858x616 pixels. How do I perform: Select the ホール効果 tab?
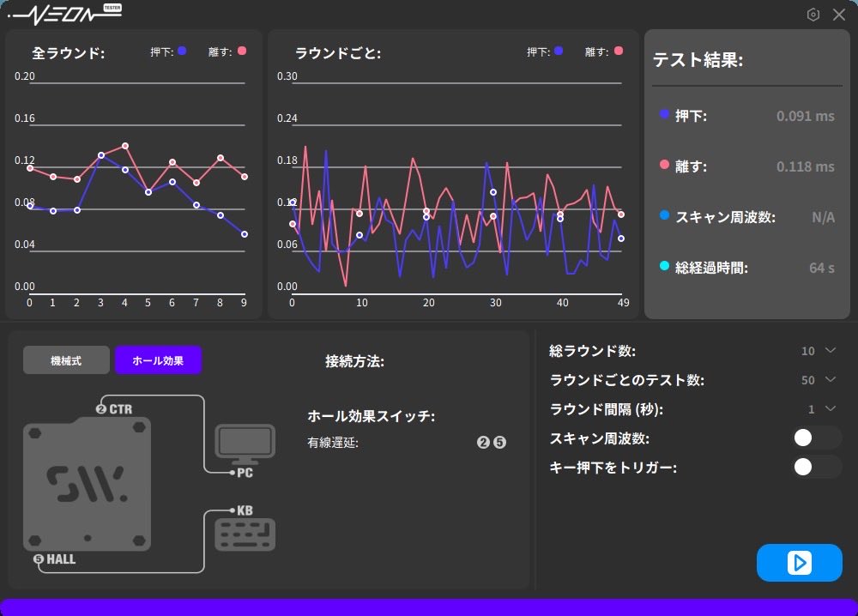point(158,359)
